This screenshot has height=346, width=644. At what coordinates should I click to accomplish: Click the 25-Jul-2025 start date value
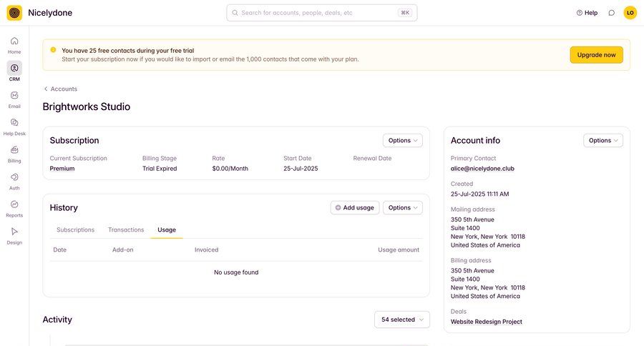(301, 168)
